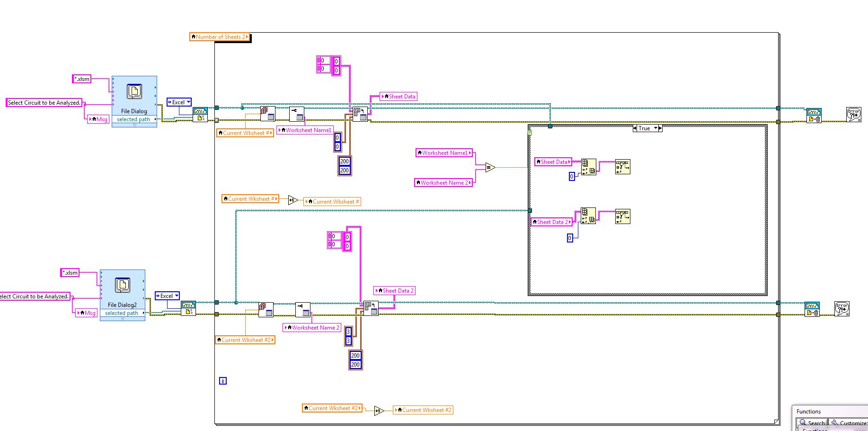
Task: Click the Sheet Data read local inside case
Action: [x=553, y=162]
